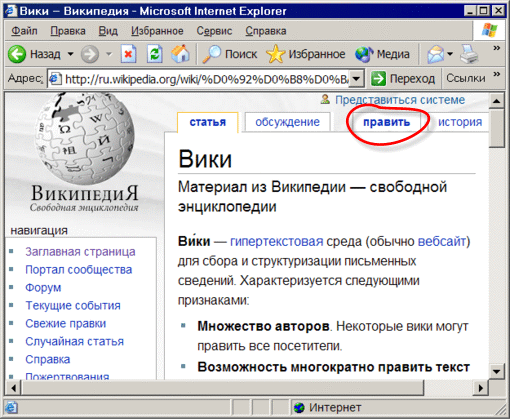Image resolution: width=510 pixels, height=419 pixels.
Task: Open the Справка menu
Action: (266, 31)
